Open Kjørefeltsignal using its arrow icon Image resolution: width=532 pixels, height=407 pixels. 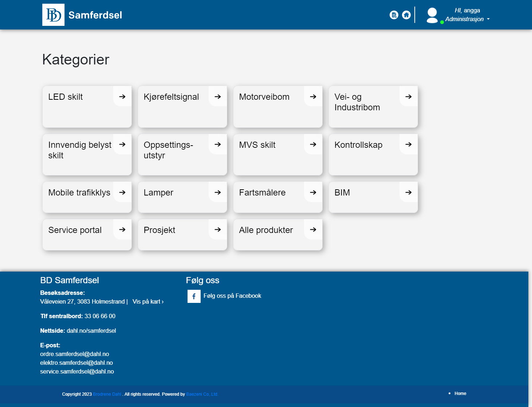(x=218, y=96)
